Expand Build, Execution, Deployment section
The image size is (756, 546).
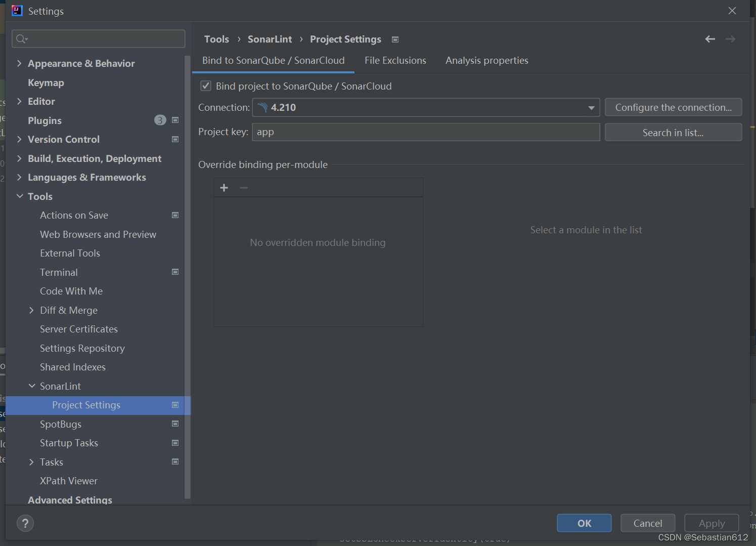click(19, 158)
